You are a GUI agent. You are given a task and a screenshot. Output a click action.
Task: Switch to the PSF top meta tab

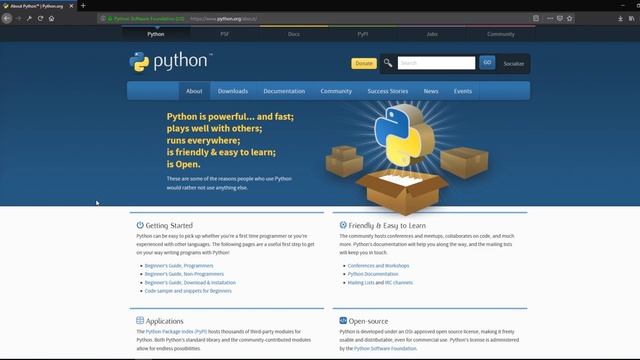224,34
